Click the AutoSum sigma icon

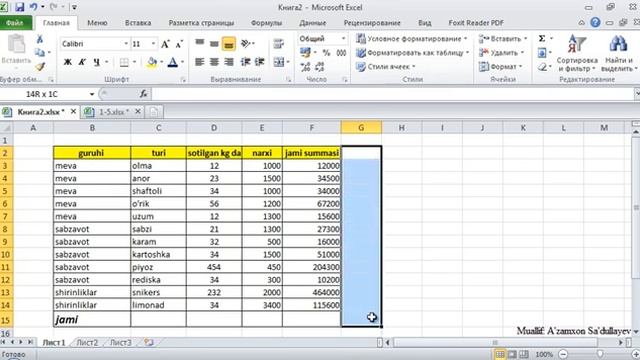pos(542,38)
